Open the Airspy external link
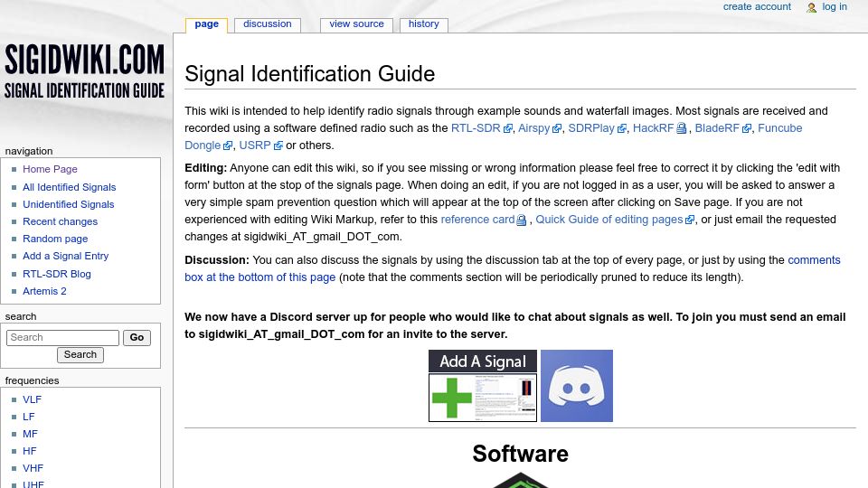 pyautogui.click(x=539, y=127)
